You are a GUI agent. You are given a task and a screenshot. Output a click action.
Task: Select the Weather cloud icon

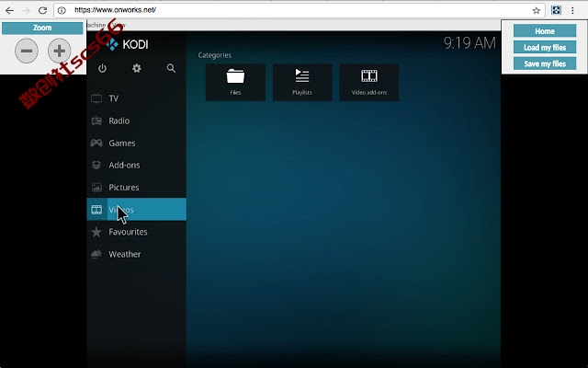click(x=96, y=254)
